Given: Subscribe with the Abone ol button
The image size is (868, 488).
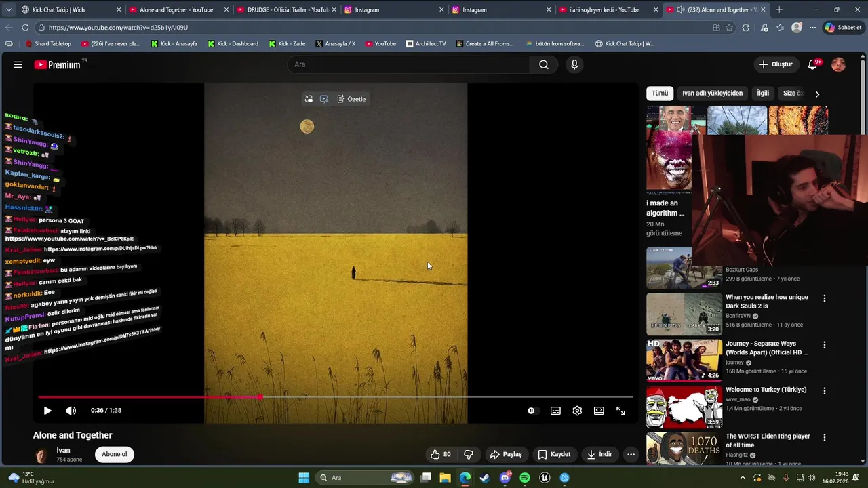Looking at the screenshot, I should pyautogui.click(x=115, y=454).
